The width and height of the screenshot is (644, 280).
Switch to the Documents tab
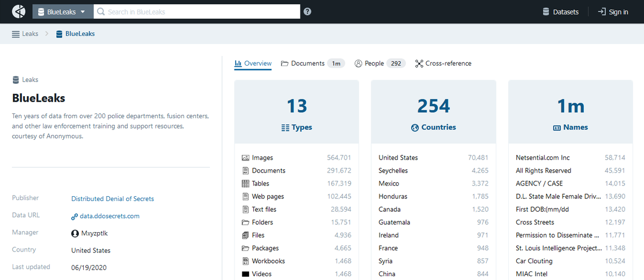coord(312,63)
